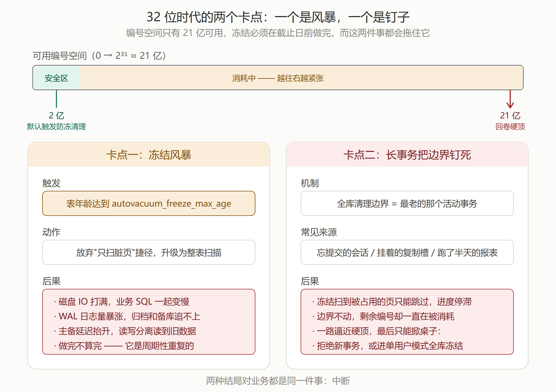This screenshot has width=556, height=392.
Task: Click the '2 亿' marker label
Action: coord(56,115)
